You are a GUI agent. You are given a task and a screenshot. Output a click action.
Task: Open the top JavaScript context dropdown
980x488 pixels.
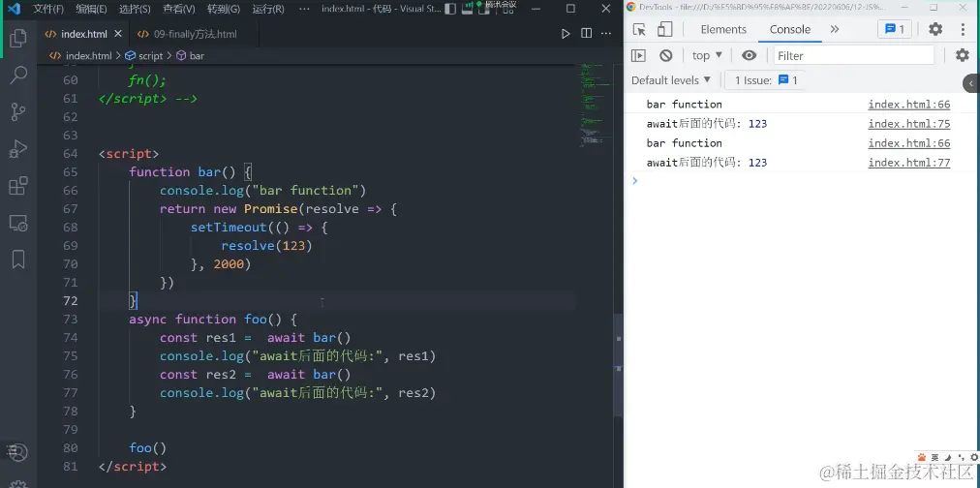tap(708, 55)
